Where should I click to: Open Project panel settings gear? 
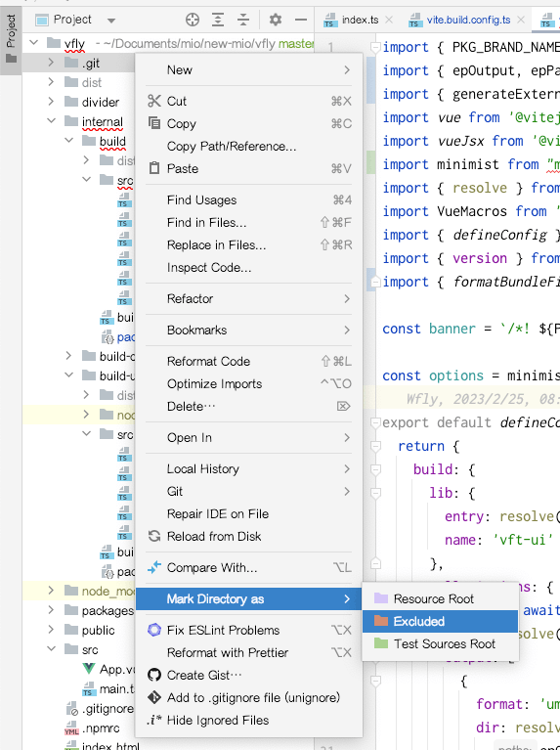276,20
